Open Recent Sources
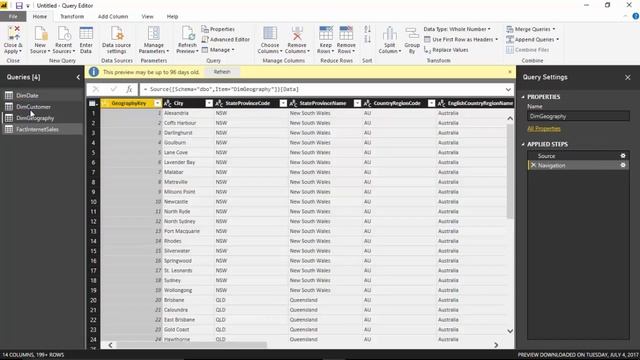The width and height of the screenshot is (640, 360). coord(64,39)
